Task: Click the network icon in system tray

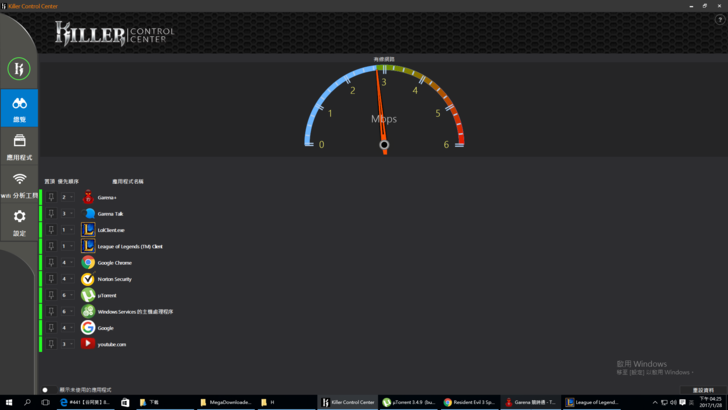Action: [664, 402]
